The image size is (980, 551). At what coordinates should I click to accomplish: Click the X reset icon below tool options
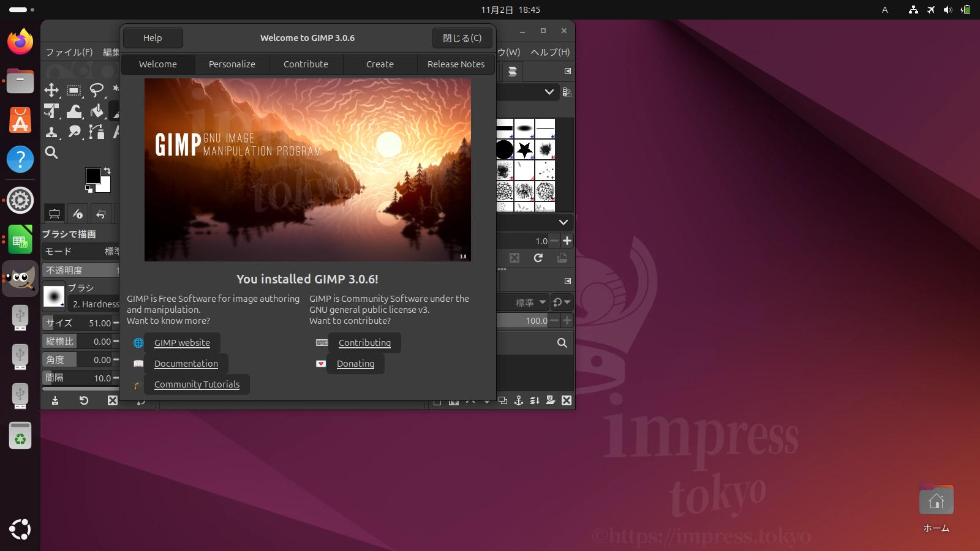[113, 400]
